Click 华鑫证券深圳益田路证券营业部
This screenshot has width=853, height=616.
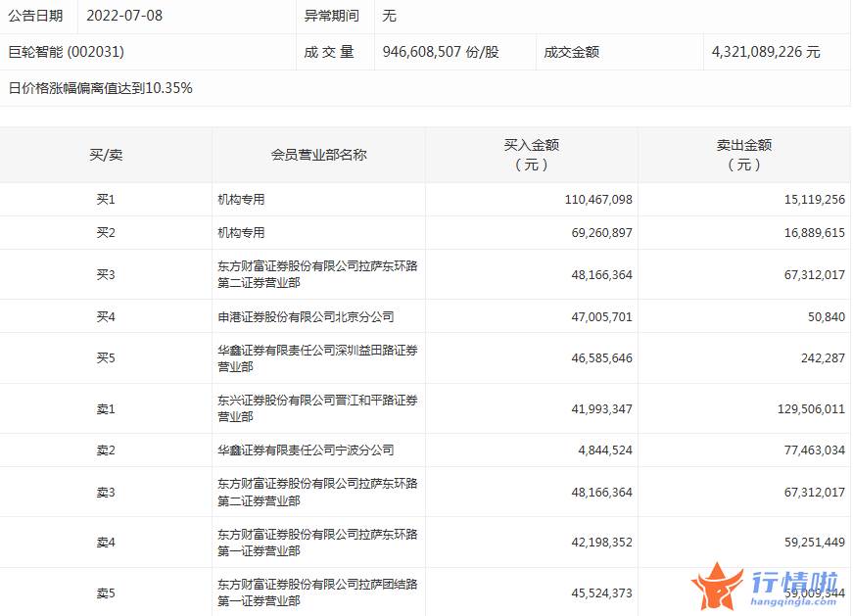pos(317,358)
